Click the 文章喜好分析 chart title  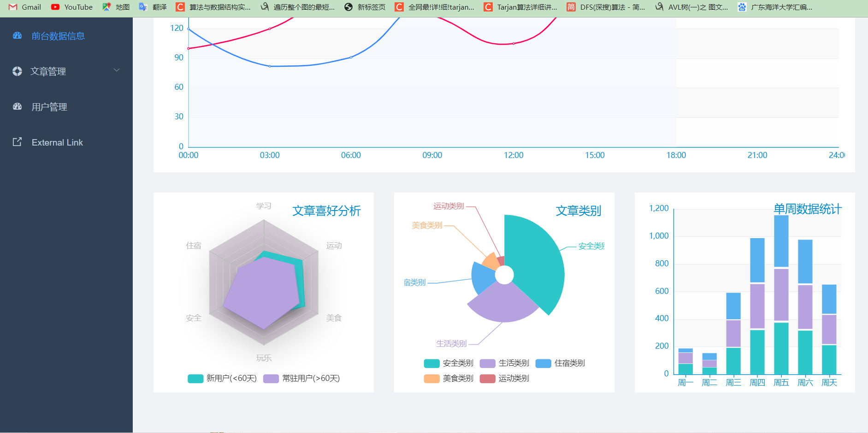click(x=327, y=211)
